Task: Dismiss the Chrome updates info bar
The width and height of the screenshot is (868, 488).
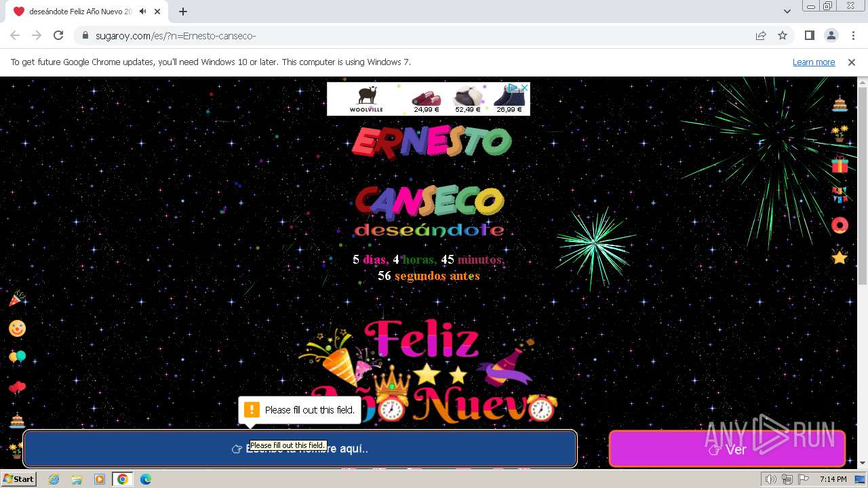Action: (x=852, y=62)
